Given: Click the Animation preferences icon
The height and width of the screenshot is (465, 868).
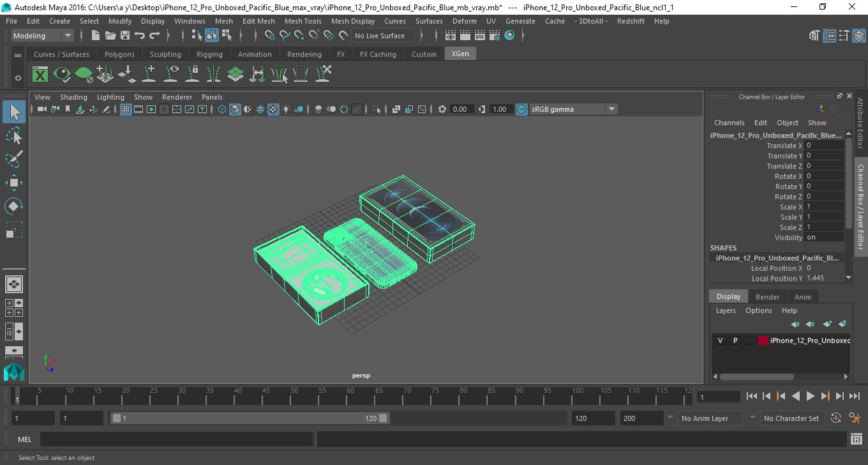Looking at the screenshot, I should [x=855, y=418].
